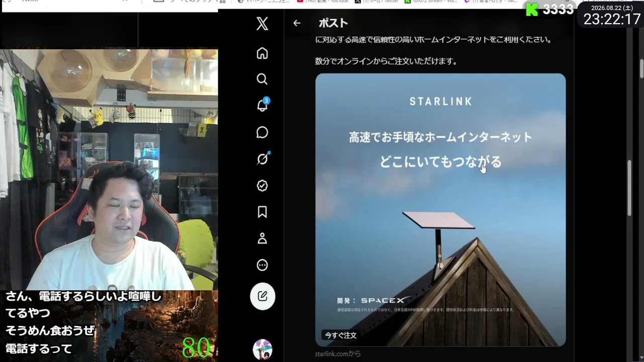The height and width of the screenshot is (362, 644).
Task: Switch to the Kick stream browser tab
Action: 432,2
